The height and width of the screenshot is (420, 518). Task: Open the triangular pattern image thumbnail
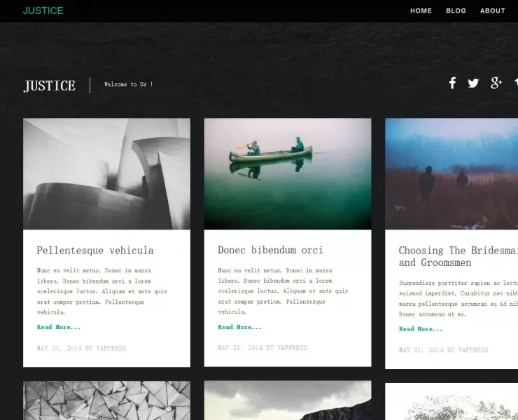click(106, 400)
